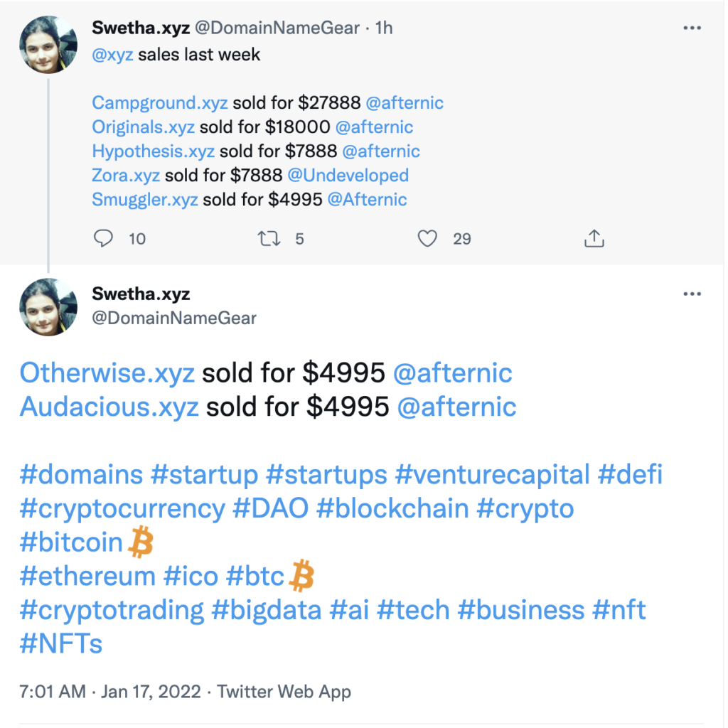This screenshot has height=728, width=728.
Task: Click the #blockchain hashtag
Action: 393,509
